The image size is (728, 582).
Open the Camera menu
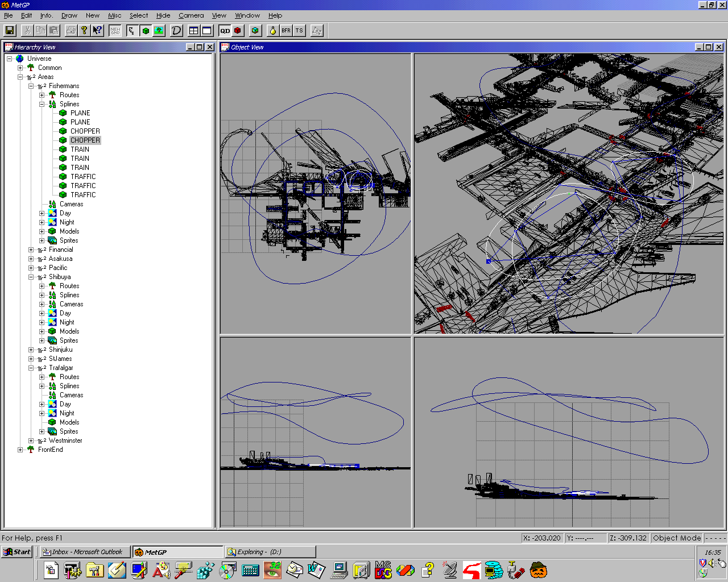(x=191, y=15)
